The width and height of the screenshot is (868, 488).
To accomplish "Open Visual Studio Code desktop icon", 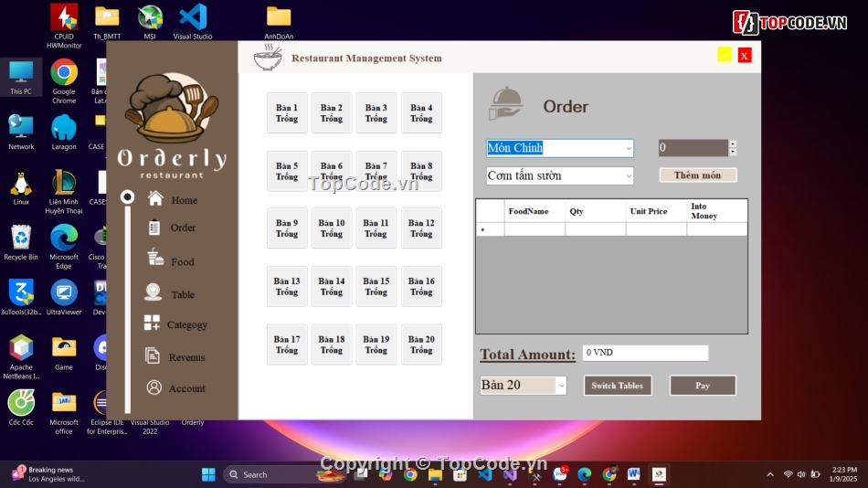I will coord(193,22).
